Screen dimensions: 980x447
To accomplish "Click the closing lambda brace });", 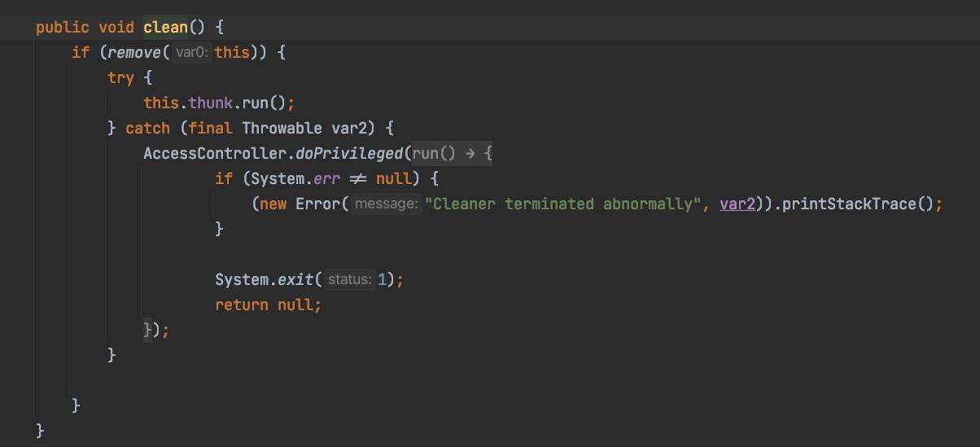I will [x=156, y=330].
